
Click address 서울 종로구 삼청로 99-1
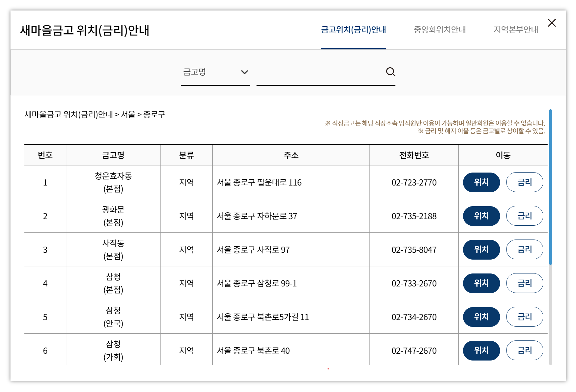[257, 283]
